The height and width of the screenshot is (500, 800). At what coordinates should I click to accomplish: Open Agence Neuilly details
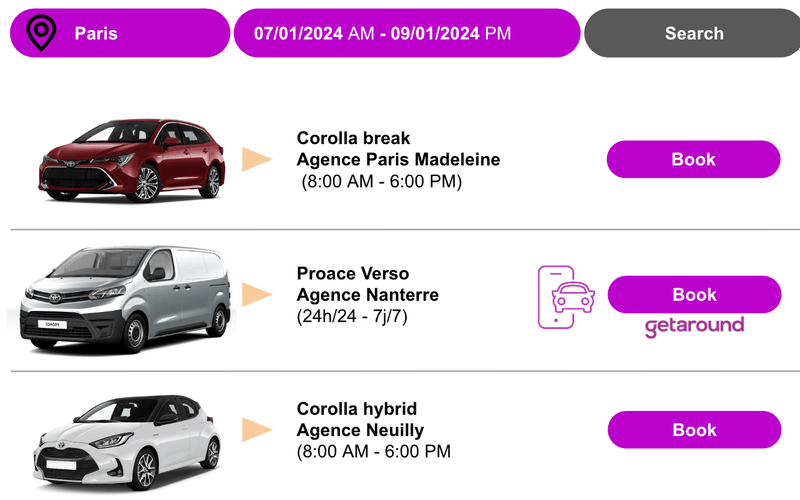[360, 431]
